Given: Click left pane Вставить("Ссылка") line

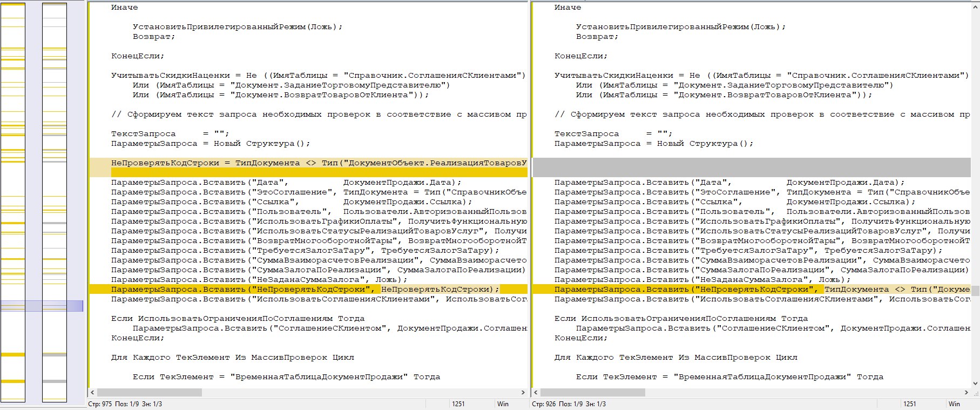Looking at the screenshot, I should 292,202.
